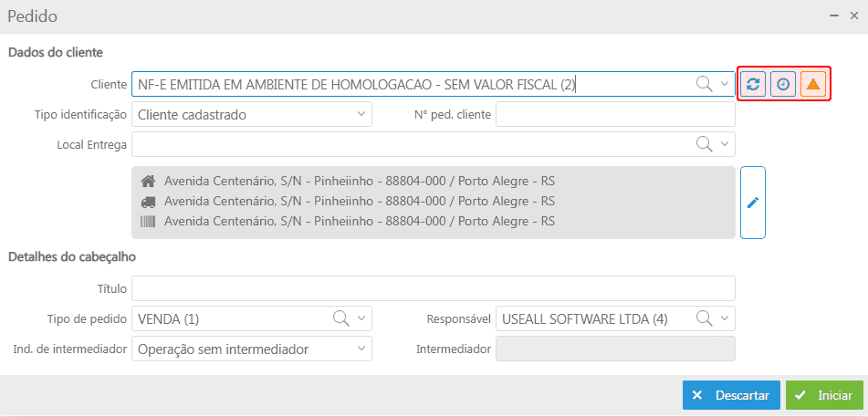
Task: Click the orange warning triangle icon
Action: click(x=813, y=84)
